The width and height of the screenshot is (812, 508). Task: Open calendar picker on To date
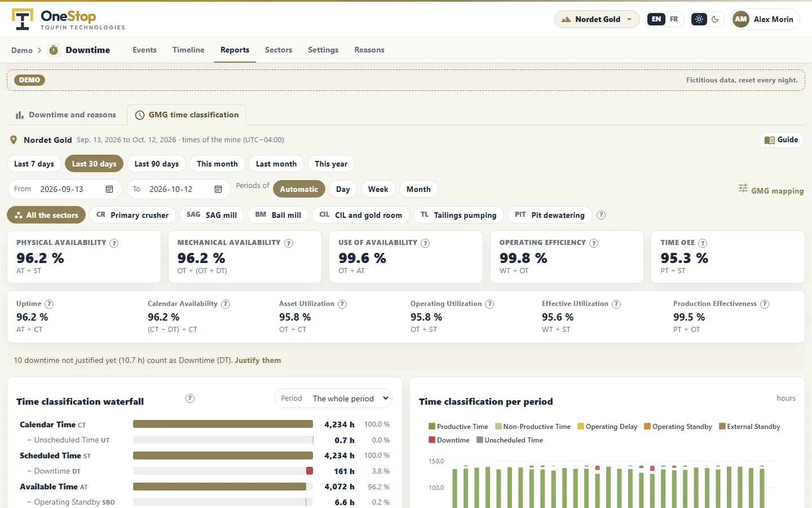pyautogui.click(x=218, y=189)
